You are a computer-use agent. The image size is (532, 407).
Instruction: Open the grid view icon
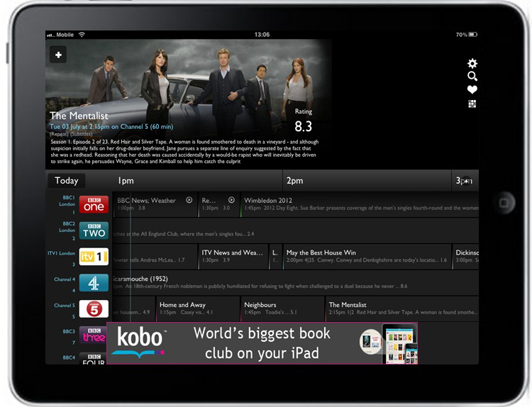click(x=472, y=104)
